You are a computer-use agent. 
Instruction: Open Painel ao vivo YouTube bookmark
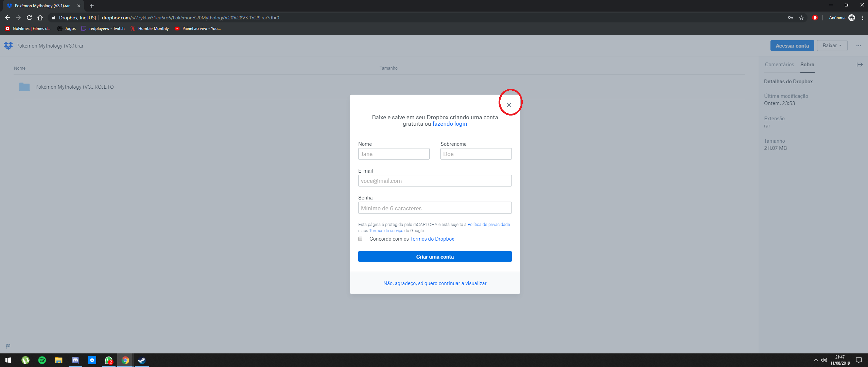coord(197,29)
